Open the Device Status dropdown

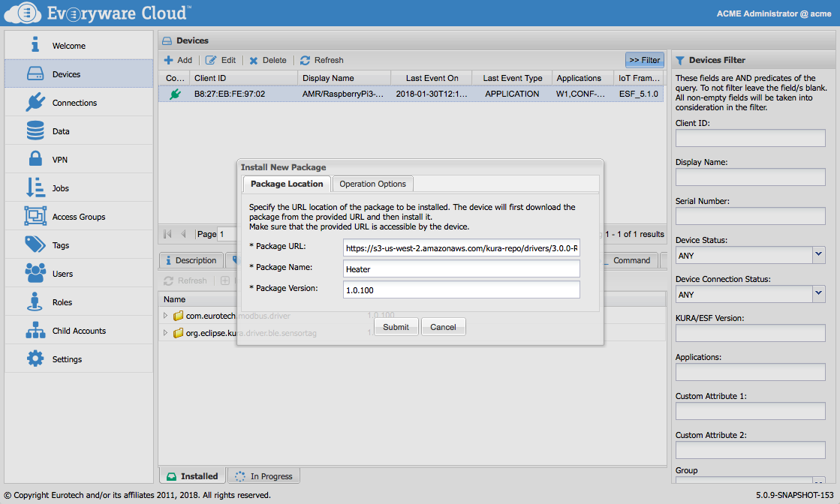(818, 255)
